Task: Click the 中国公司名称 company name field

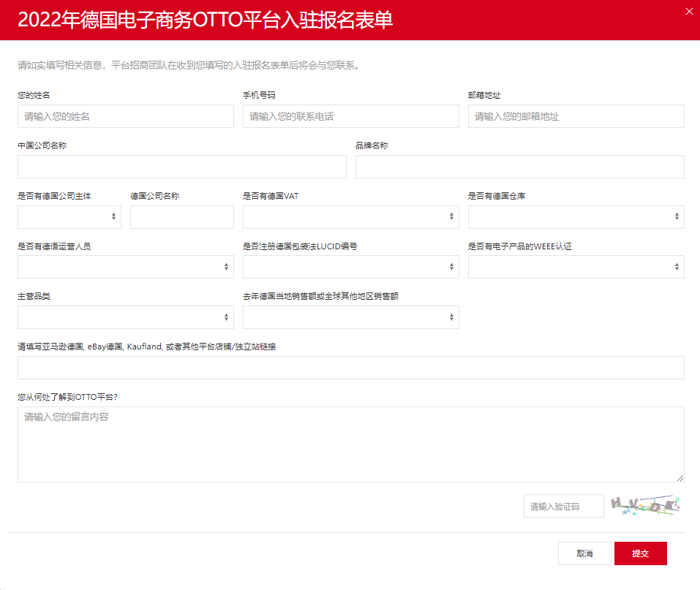Action: tap(181, 166)
